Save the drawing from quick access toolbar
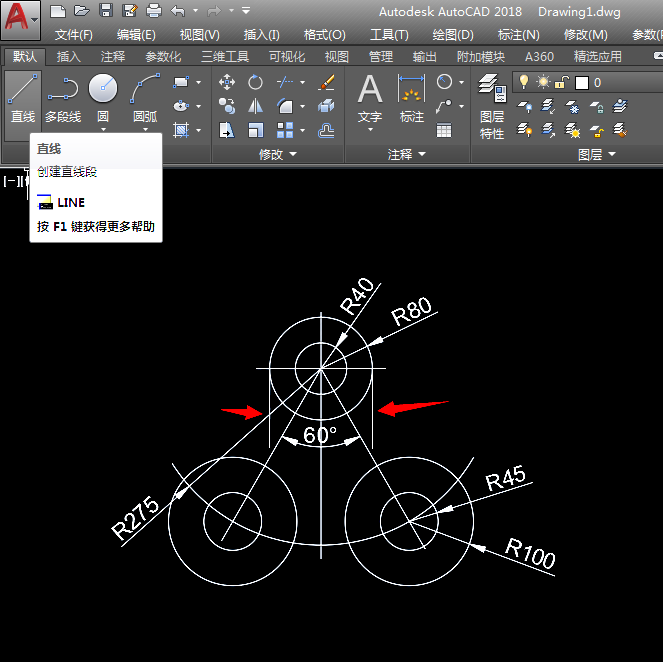 (105, 11)
